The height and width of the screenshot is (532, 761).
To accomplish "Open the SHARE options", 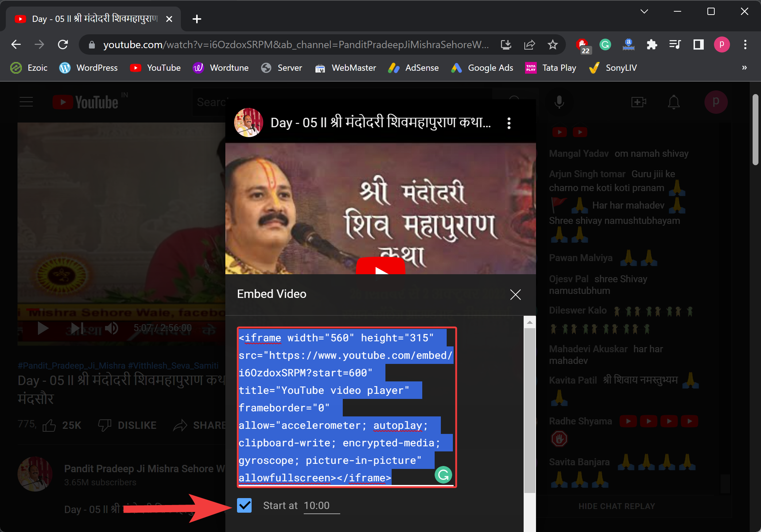I will tap(199, 425).
